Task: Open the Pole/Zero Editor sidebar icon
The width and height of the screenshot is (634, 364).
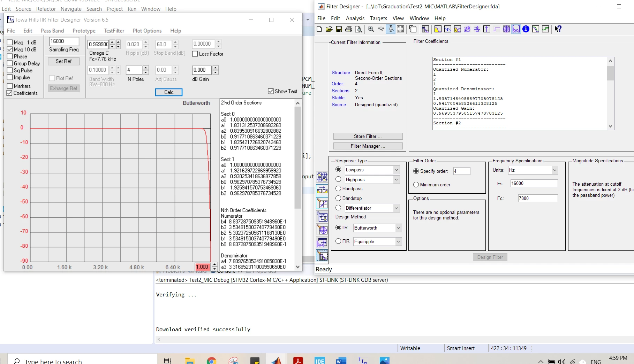Action: (322, 230)
